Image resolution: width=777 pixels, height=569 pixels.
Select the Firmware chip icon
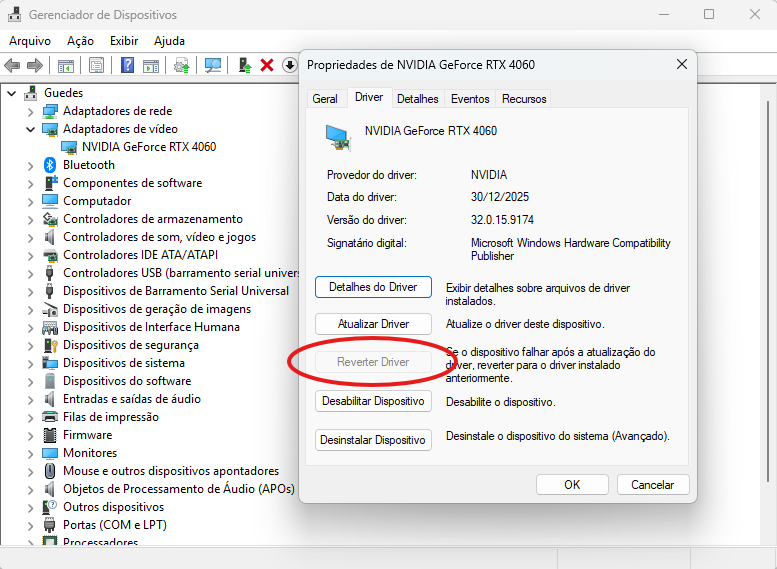pyautogui.click(x=50, y=435)
